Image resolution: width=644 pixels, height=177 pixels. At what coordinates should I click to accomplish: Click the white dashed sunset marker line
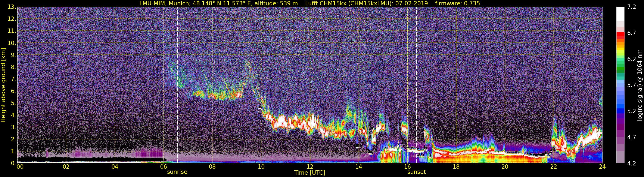(417, 85)
